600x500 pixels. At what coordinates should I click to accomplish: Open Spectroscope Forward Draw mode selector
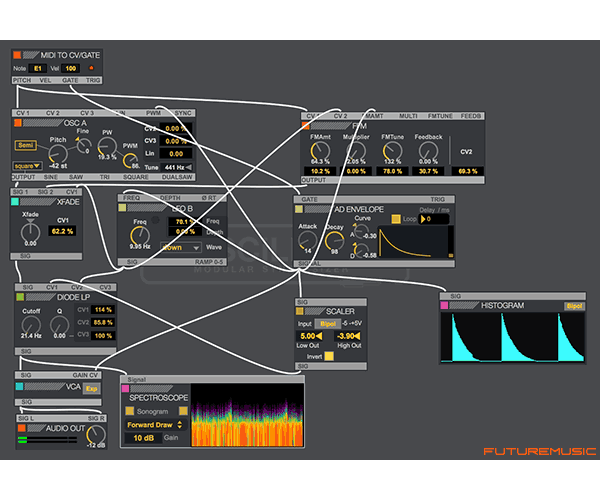pos(154,425)
